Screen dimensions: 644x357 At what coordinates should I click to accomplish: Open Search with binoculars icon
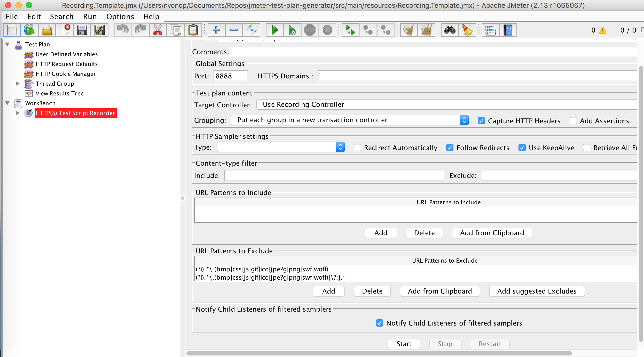[x=450, y=30]
